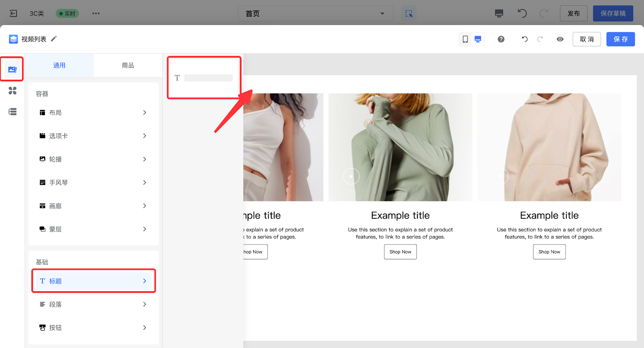Switch to desktop device preview
Screen dimensions: 644x348
[478, 39]
